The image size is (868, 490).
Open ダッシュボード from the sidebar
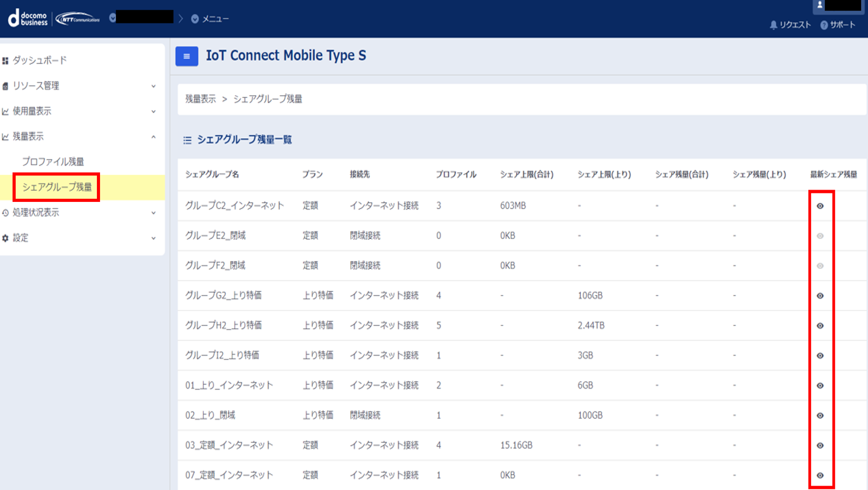pos(40,60)
